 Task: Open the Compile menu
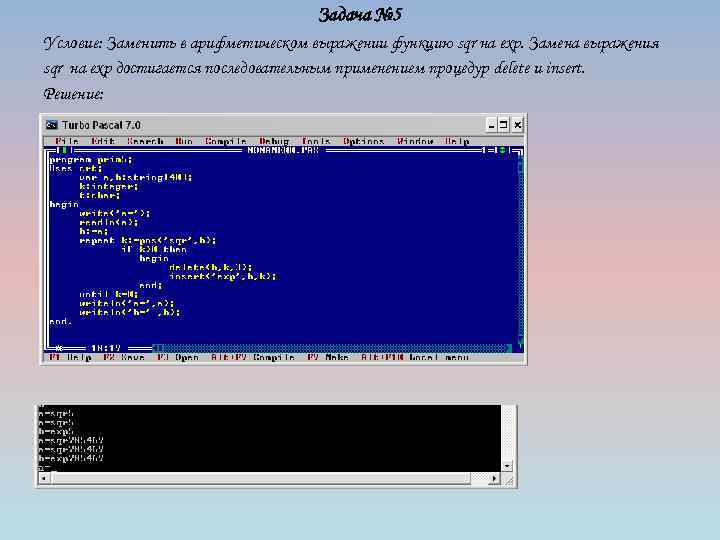pos(225,141)
